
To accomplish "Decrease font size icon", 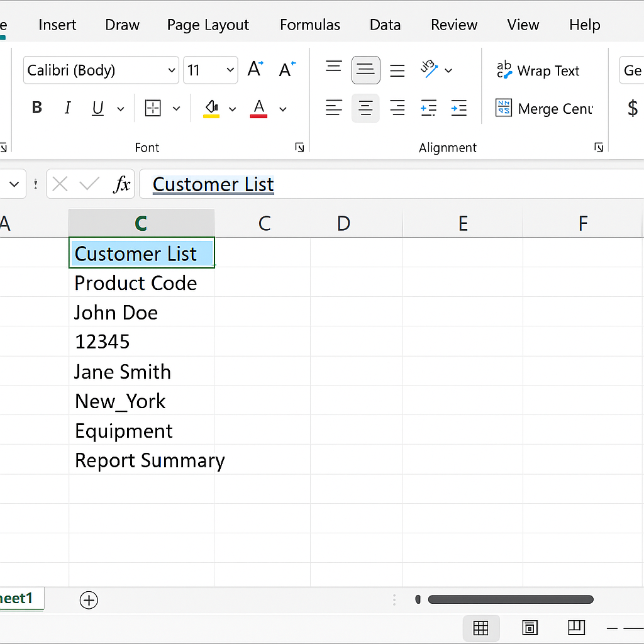I will (287, 69).
